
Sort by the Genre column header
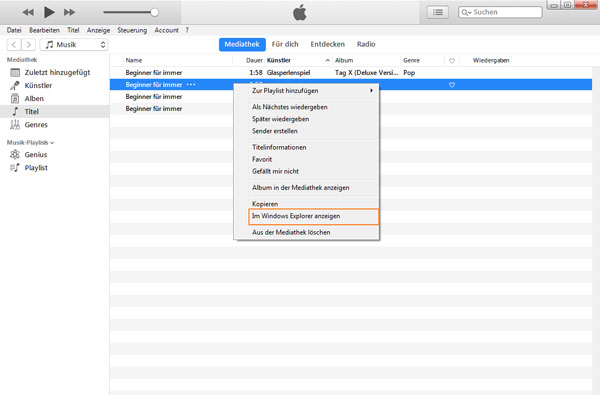411,60
